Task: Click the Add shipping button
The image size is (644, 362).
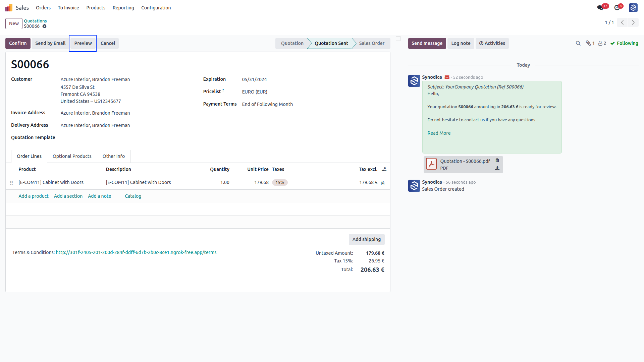Action: 367,239
